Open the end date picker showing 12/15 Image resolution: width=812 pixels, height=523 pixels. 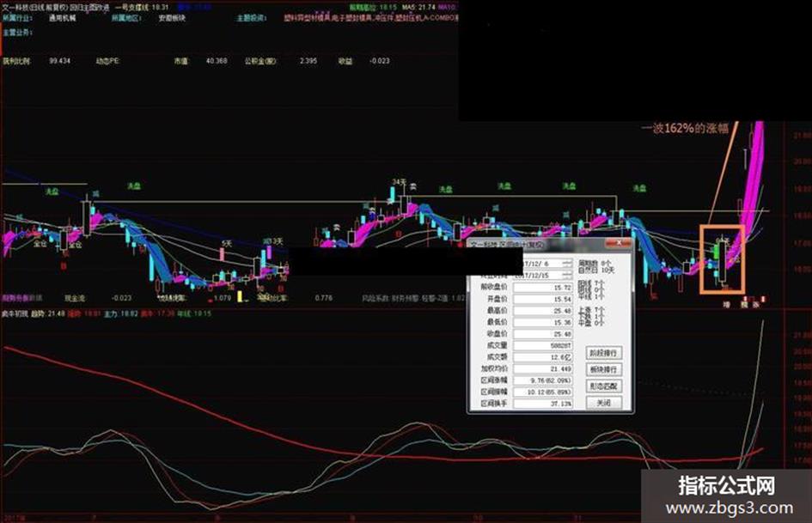click(x=543, y=276)
